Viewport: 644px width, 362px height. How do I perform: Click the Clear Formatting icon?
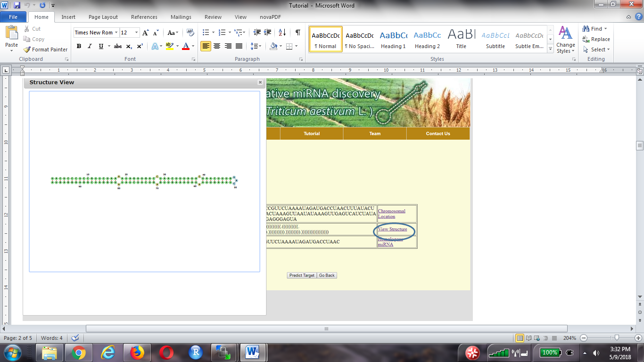tap(190, 33)
